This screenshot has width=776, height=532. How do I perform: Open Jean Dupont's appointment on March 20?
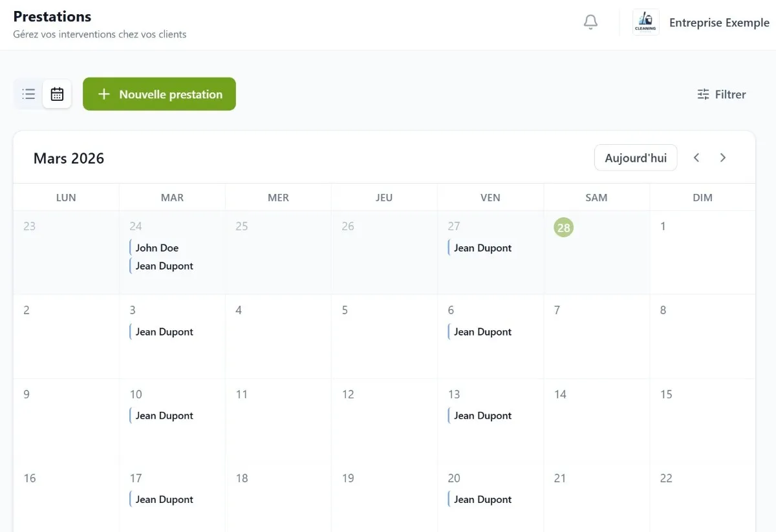pos(482,499)
